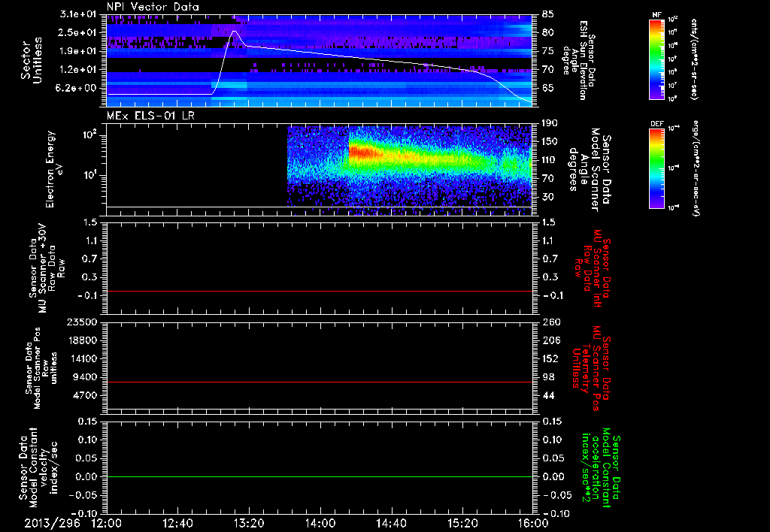770x532 pixels.
Task: Click the '1.2e+01' sector tick label
Action: pyautogui.click(x=78, y=70)
